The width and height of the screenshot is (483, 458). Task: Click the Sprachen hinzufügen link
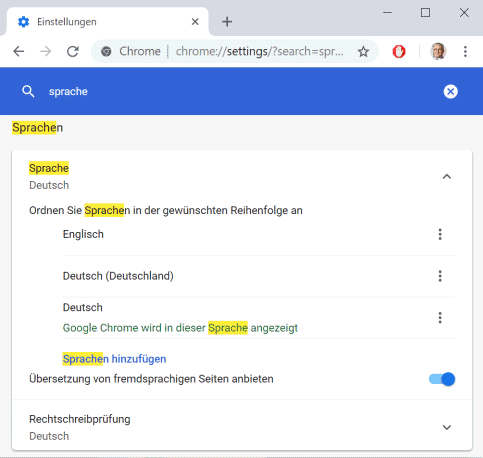(x=114, y=359)
